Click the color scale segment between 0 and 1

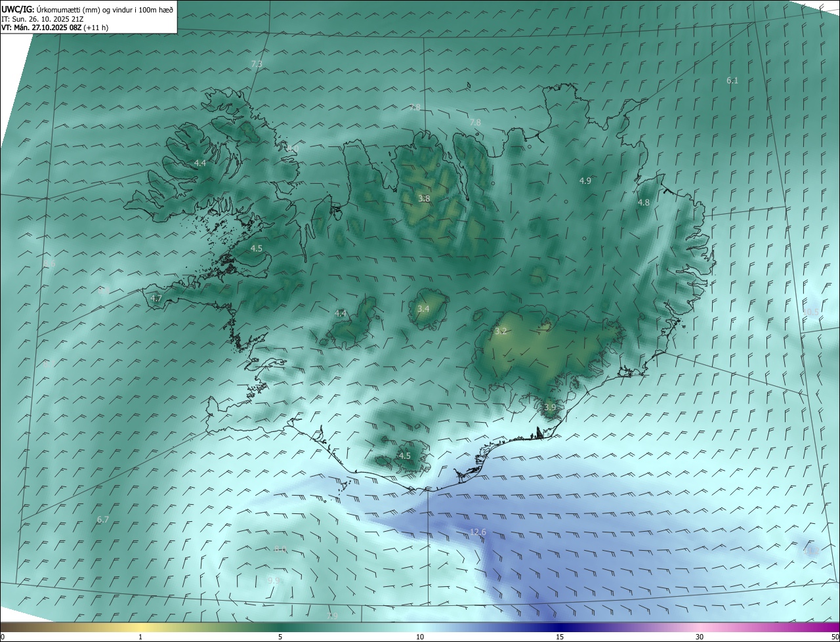click(70, 628)
